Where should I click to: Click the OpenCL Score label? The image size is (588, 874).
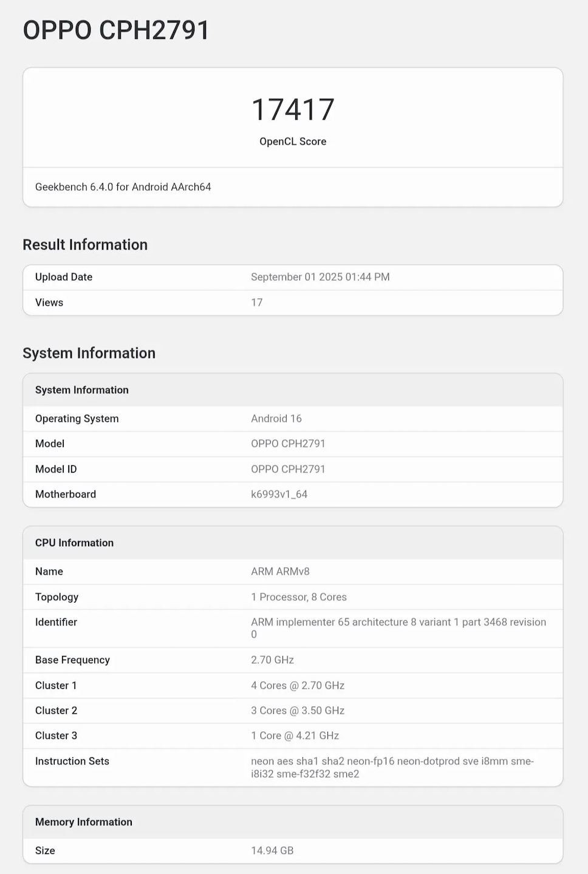pyautogui.click(x=293, y=142)
